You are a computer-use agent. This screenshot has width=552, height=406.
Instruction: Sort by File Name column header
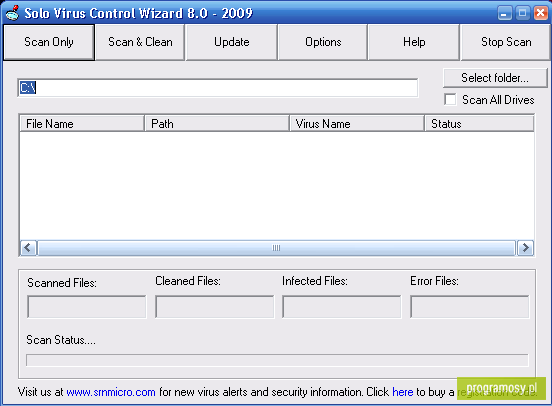(82, 124)
